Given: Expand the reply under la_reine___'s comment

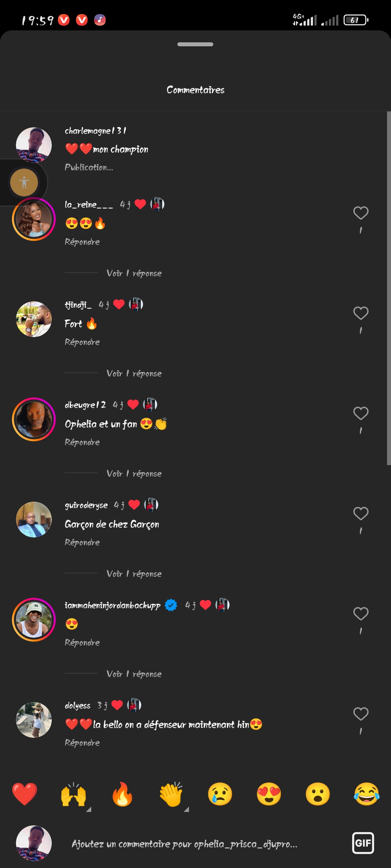Looking at the screenshot, I should click(134, 273).
